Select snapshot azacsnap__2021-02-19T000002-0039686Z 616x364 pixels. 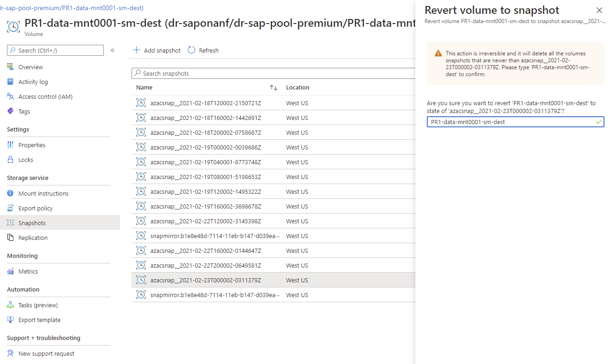pos(206,147)
